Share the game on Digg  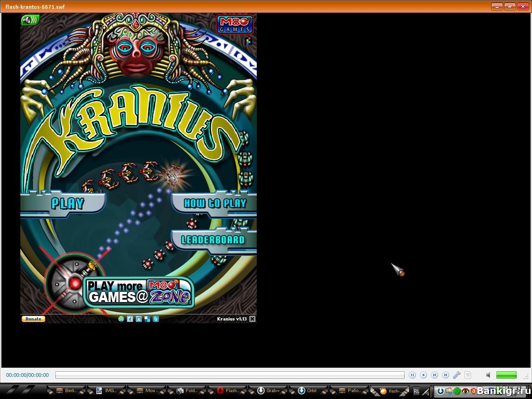click(130, 319)
